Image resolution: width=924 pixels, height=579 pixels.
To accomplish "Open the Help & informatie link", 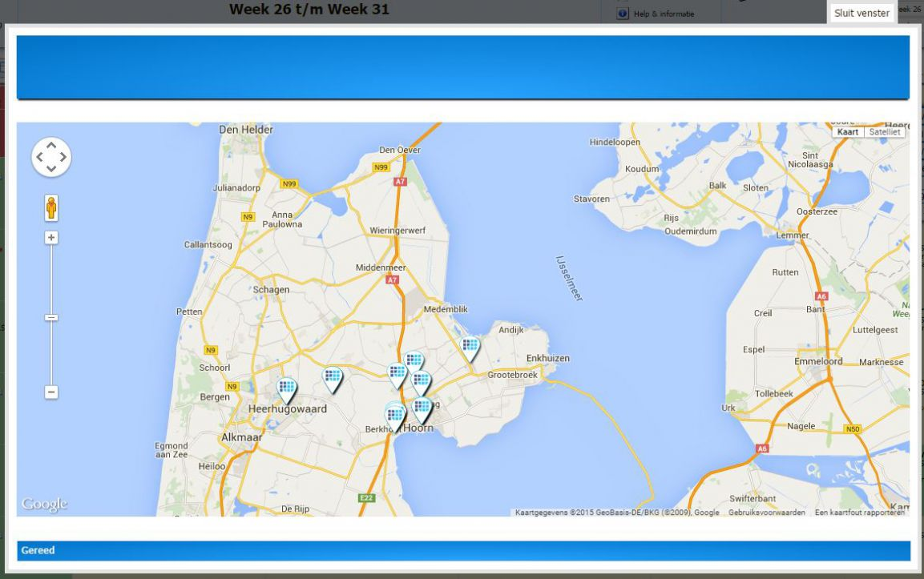I will click(664, 14).
